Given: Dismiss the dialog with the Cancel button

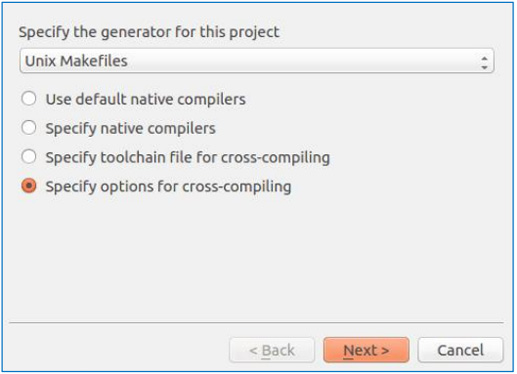Looking at the screenshot, I should coord(460,350).
